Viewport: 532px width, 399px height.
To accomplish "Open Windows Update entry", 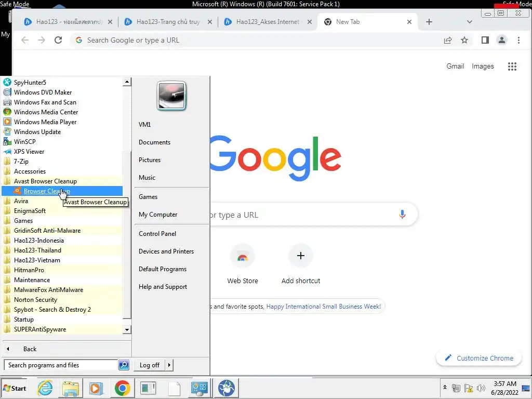I will pos(37,131).
